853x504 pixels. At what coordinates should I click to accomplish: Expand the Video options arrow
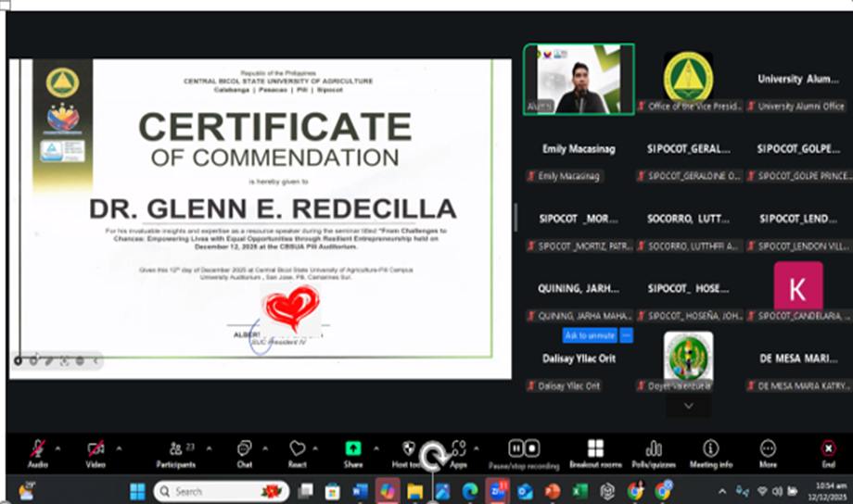118,447
